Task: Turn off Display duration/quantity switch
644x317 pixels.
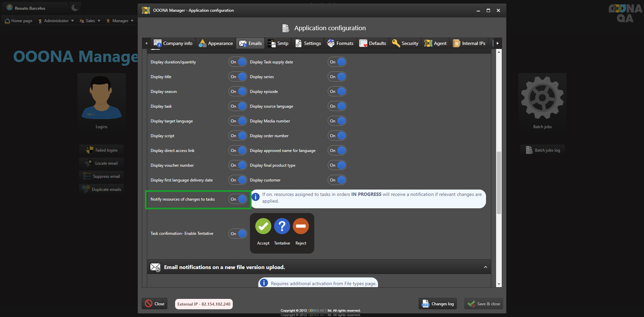Action: (238, 62)
